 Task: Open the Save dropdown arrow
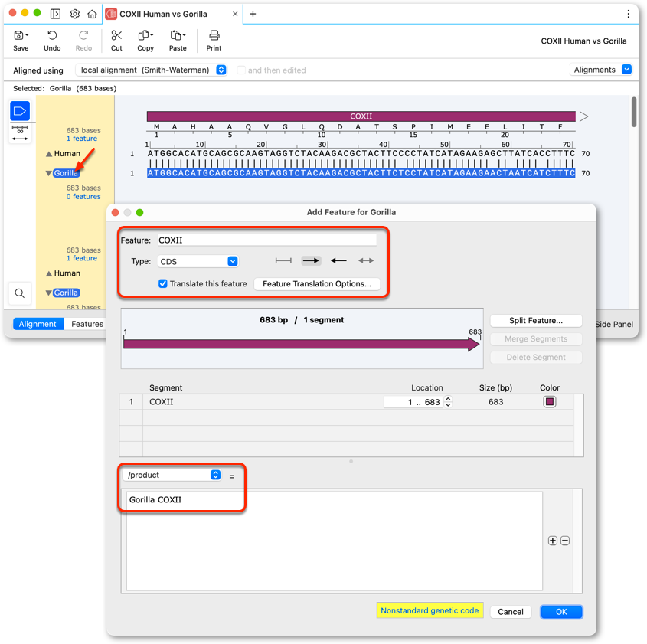27,35
